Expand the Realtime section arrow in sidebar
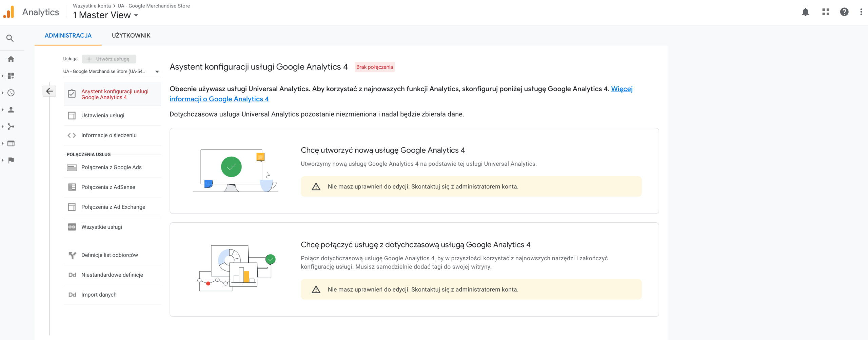 pyautogui.click(x=2, y=93)
